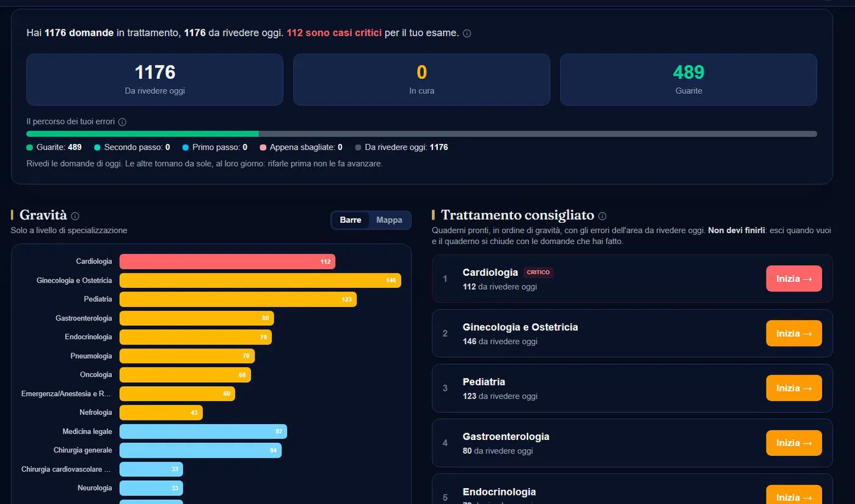Viewport: 855px width, 504px height.
Task: Select the Chirurgia cardiovascolare bar showing 33
Action: (x=151, y=469)
